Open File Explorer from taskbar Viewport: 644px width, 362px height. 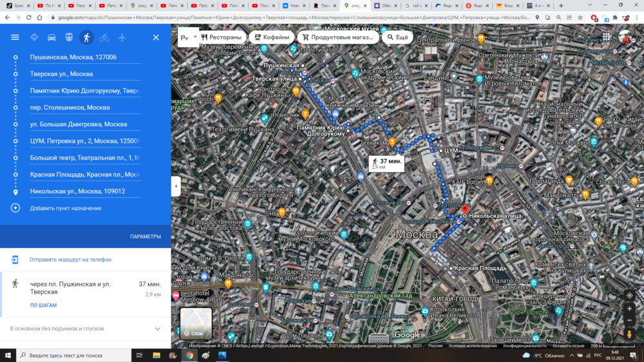point(156,356)
